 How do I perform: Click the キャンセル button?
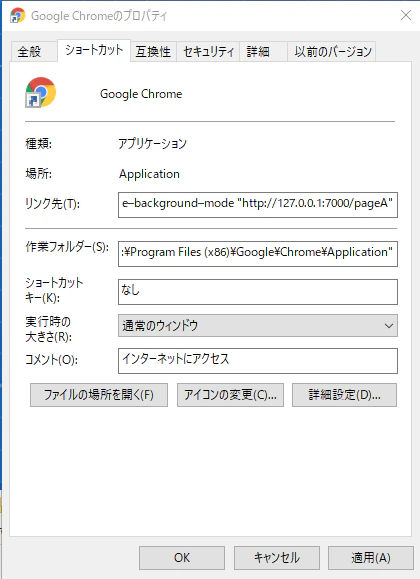point(277,558)
